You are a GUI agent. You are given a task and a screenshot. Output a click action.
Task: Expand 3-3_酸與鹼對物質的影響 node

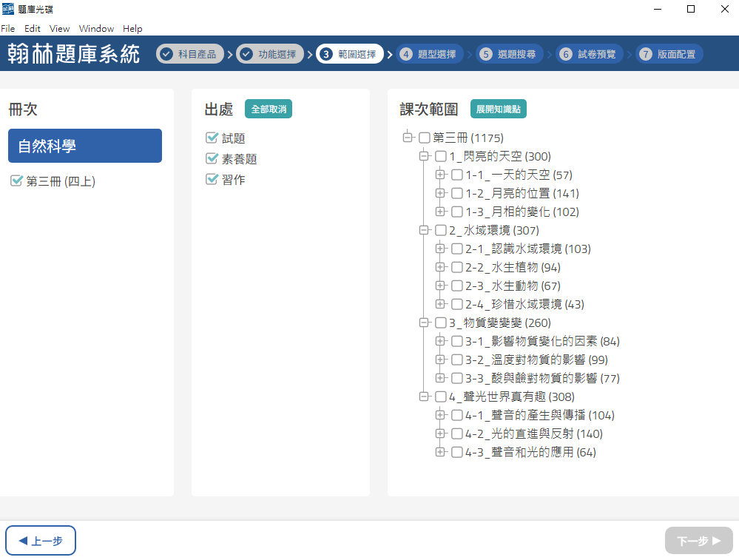[439, 377]
